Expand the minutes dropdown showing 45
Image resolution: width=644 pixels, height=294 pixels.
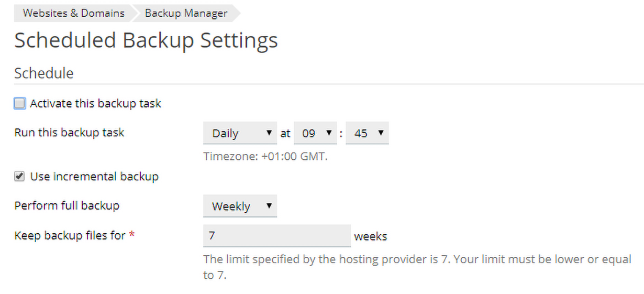367,134
